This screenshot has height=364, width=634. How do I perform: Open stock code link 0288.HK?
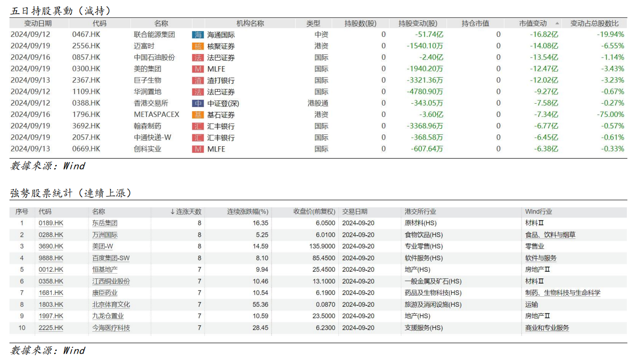(x=51, y=235)
